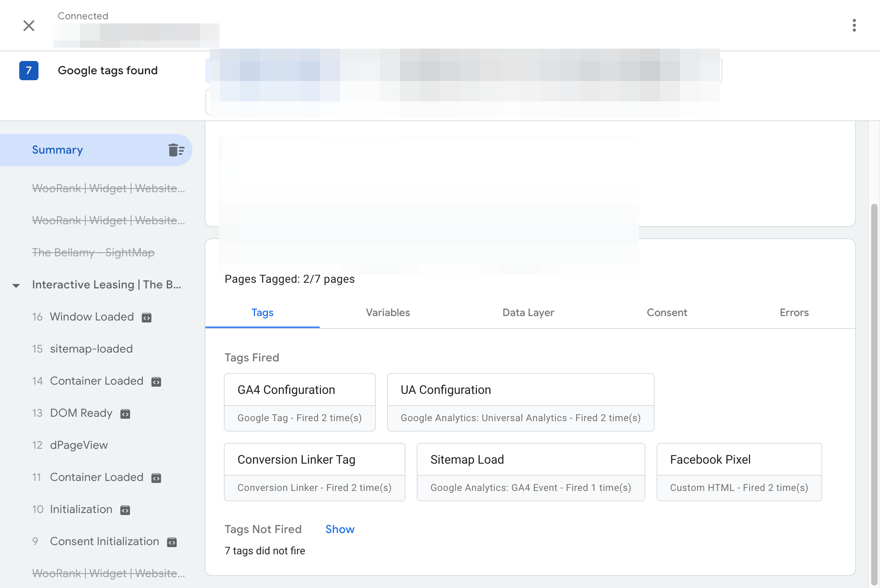Switch to the Variables tab
This screenshot has height=588, width=880.
[x=388, y=313]
